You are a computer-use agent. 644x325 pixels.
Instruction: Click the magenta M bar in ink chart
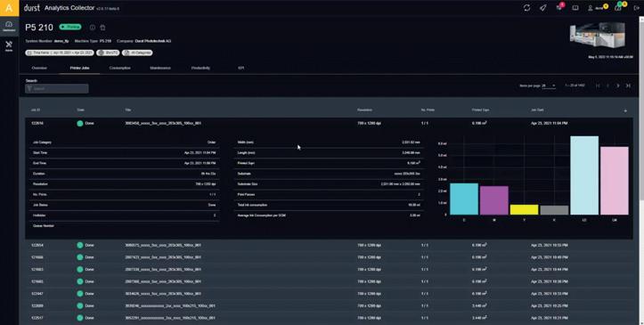pos(494,200)
